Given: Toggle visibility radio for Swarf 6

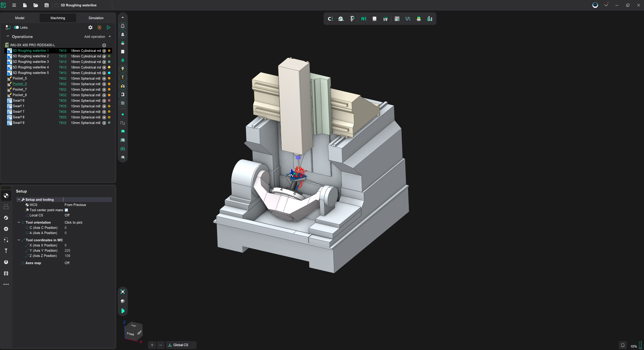Looking at the screenshot, I should pos(104,101).
